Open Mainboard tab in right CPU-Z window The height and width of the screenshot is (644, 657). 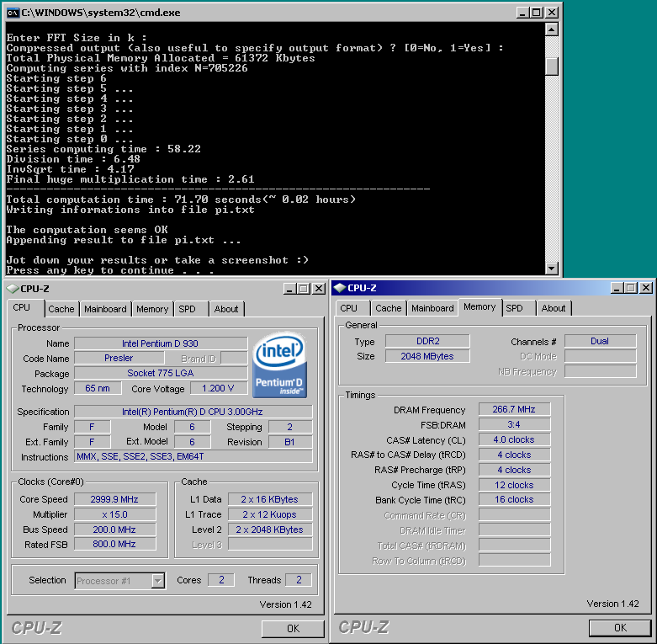pos(432,308)
